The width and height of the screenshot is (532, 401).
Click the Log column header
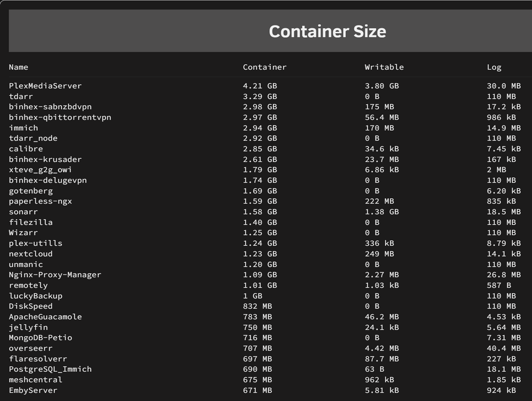pyautogui.click(x=494, y=68)
